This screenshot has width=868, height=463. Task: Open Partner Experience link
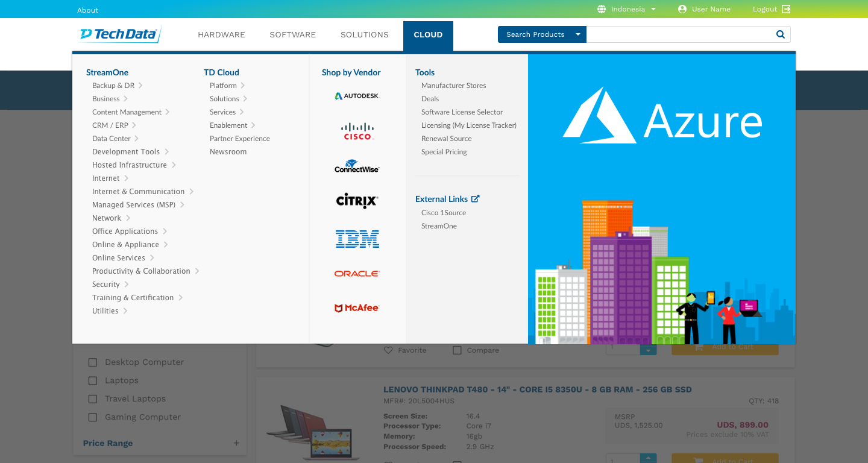(x=240, y=139)
